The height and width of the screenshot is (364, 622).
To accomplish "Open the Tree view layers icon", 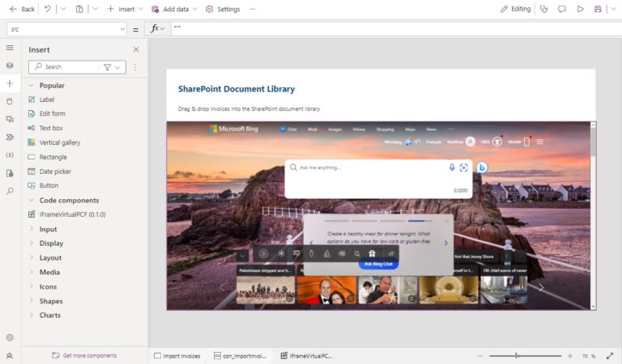I will tap(10, 66).
